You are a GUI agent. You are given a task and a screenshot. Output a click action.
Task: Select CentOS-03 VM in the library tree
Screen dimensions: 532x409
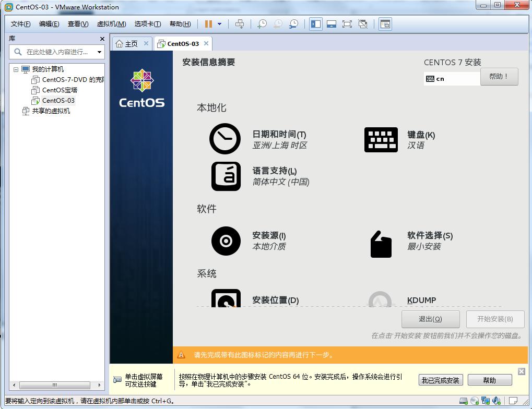point(53,101)
